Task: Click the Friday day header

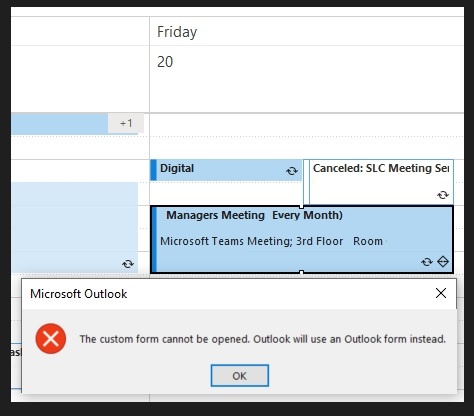Action: pos(177,32)
